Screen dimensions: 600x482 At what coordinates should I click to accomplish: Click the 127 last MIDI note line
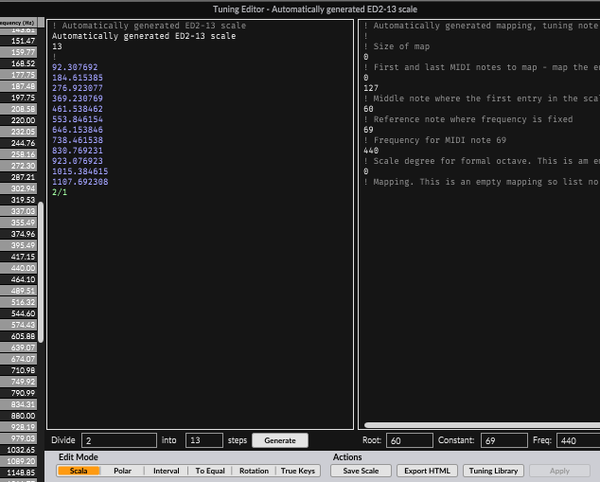click(371, 88)
